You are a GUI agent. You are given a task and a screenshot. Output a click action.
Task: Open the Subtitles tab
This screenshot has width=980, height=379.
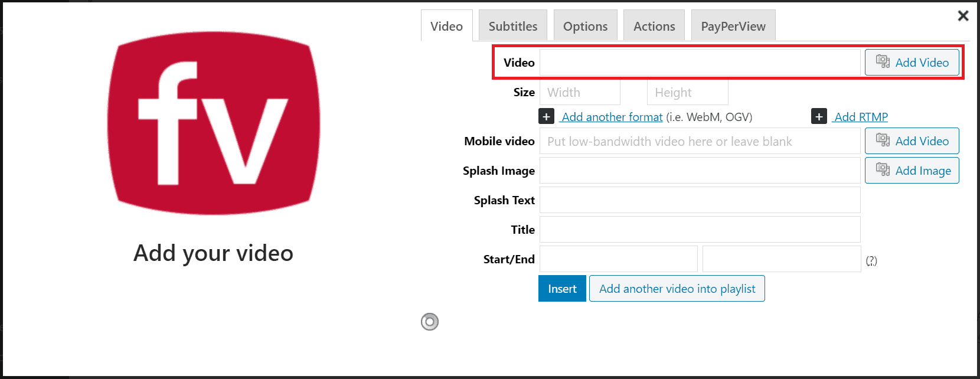[x=513, y=26]
